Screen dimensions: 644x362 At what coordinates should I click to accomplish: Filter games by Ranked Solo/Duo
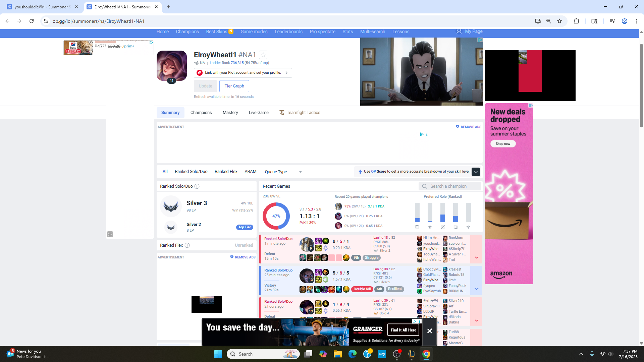click(x=191, y=172)
